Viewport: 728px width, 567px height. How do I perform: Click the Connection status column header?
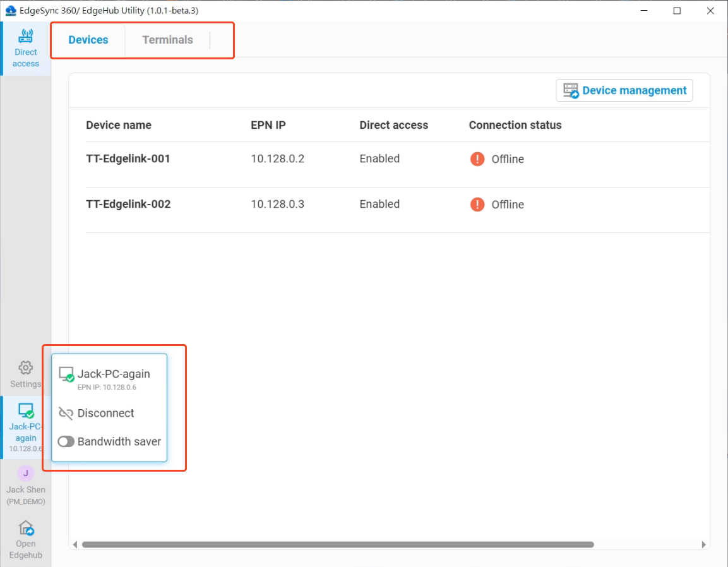coord(515,125)
